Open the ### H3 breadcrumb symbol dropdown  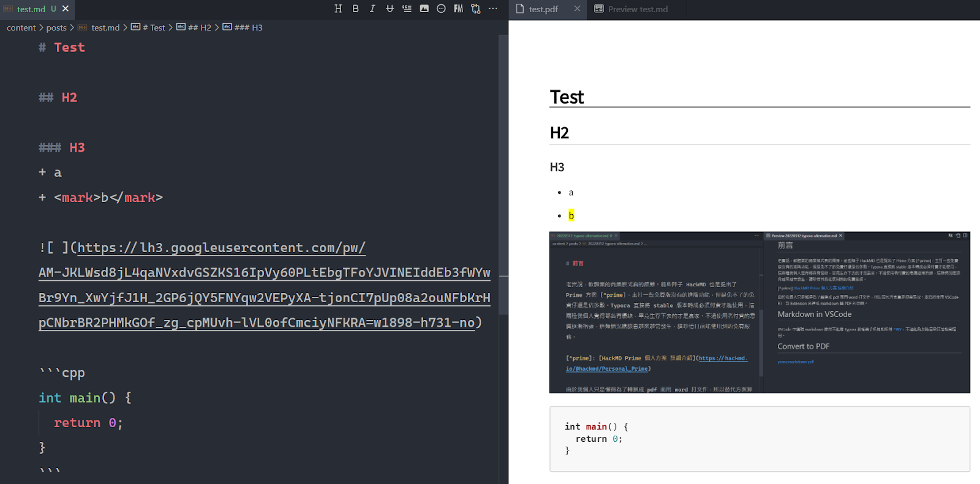(x=248, y=28)
